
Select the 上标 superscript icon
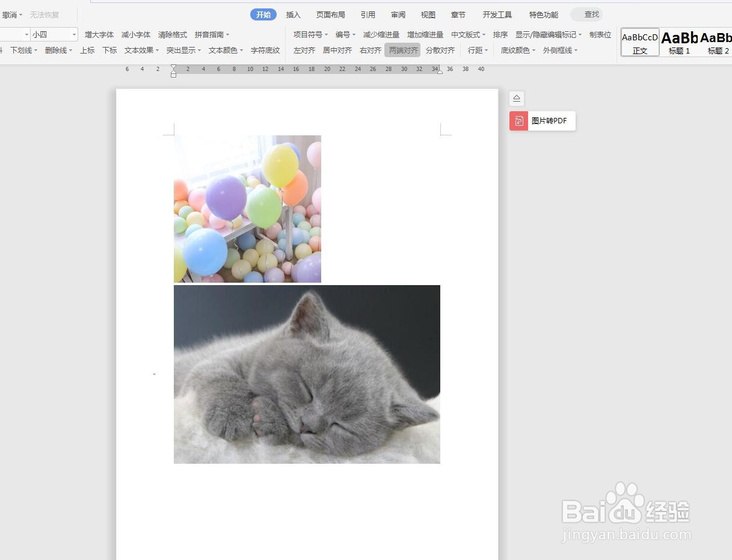[x=87, y=50]
